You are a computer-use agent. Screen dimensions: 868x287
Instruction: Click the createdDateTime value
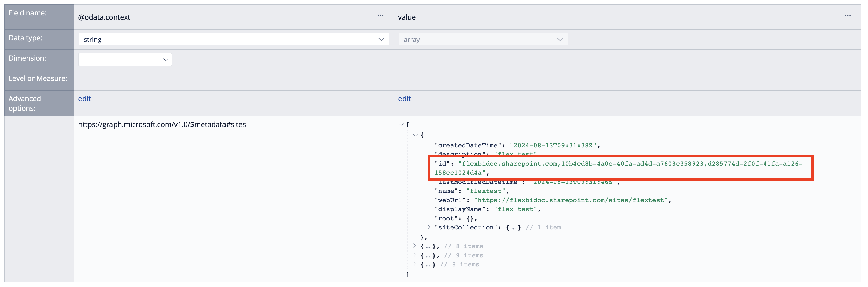(x=553, y=145)
